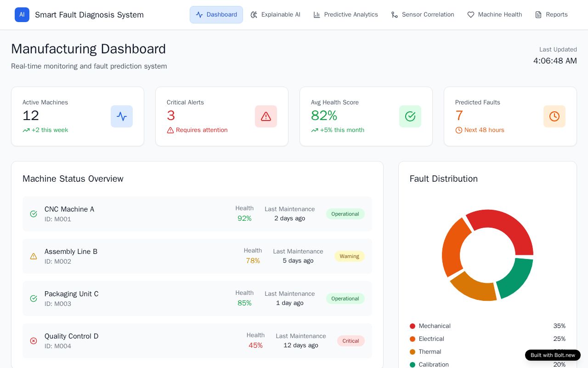Click the small clock icon next to Next 48 hours
Screen dimensions: 588x368
coord(459,130)
